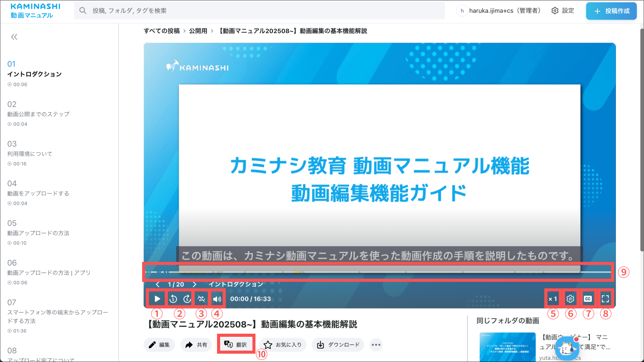The image size is (644, 362).
Task: Mute the video volume
Action: [217, 299]
